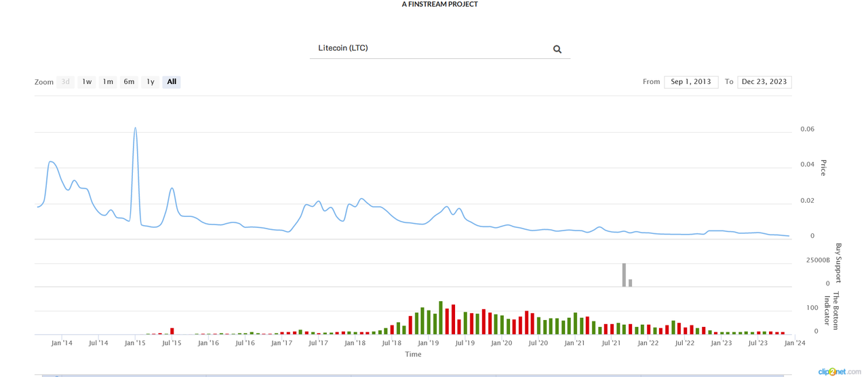Click the Jul '21 x-axis label
Image resolution: width=868 pixels, height=377 pixels.
(x=611, y=343)
